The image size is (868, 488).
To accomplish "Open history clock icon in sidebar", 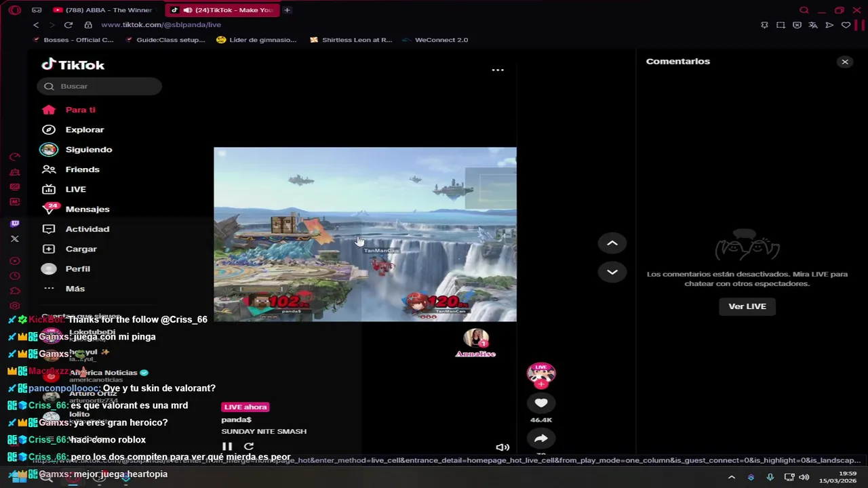I will (15, 276).
